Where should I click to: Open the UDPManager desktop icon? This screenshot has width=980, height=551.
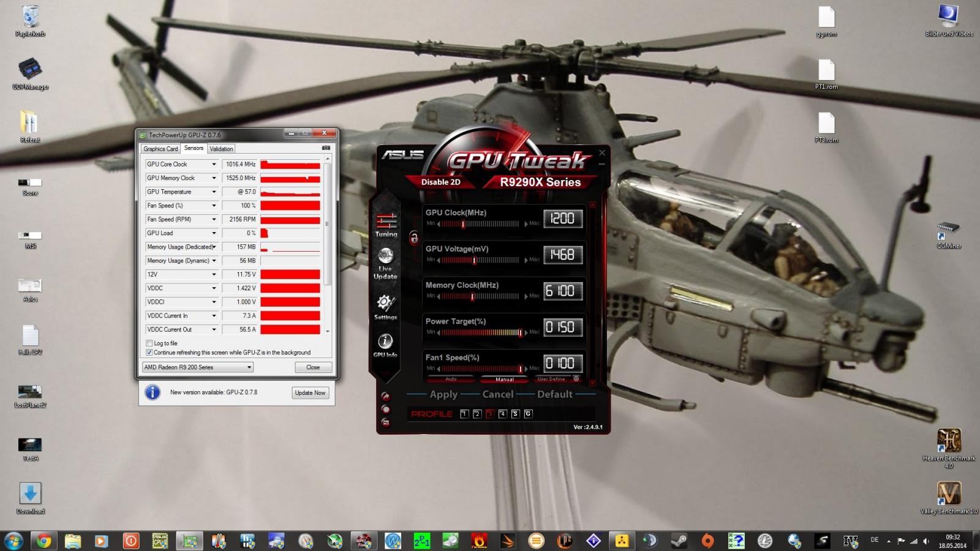[x=30, y=74]
